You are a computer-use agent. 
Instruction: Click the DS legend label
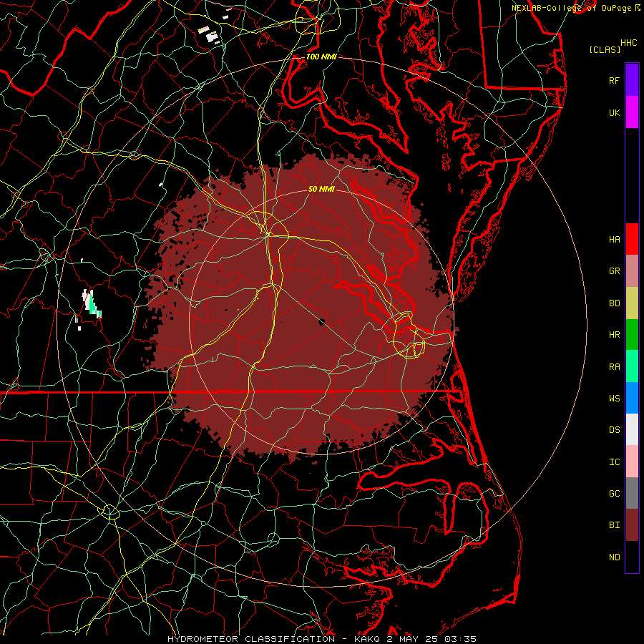coord(614,429)
